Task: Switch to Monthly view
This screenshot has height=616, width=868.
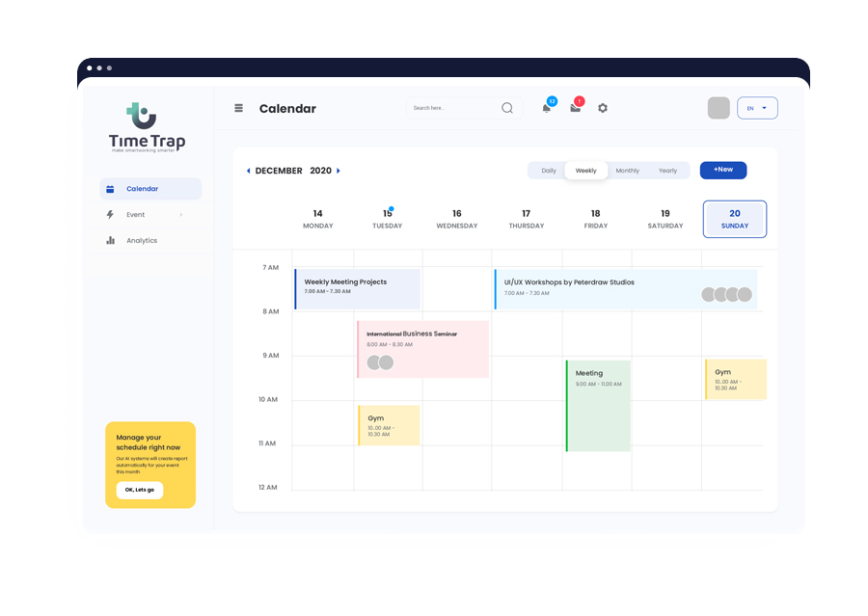Action: (627, 171)
